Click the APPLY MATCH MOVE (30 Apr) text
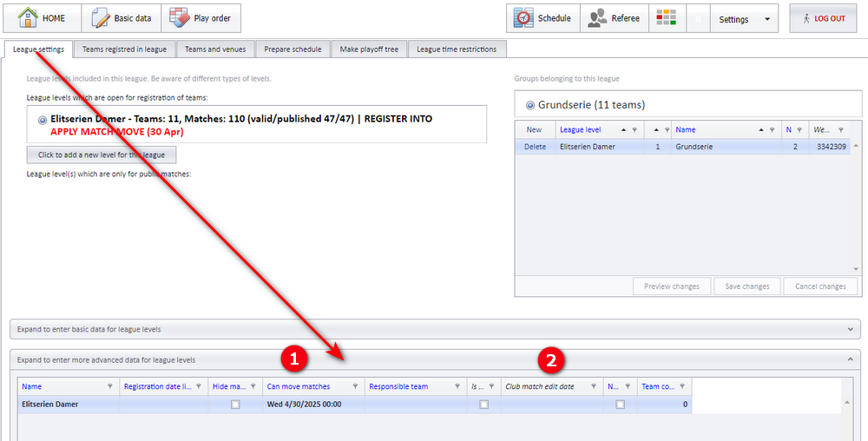The height and width of the screenshot is (441, 868). pos(117,132)
